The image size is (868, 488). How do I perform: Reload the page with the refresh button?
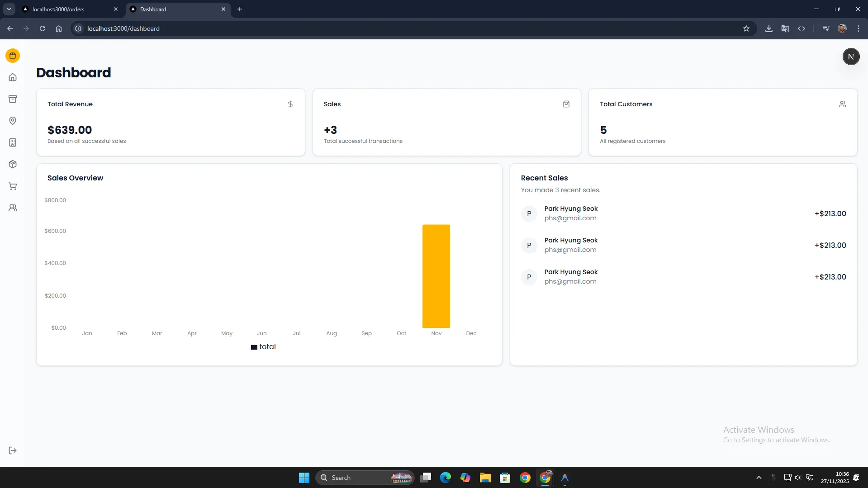(x=43, y=28)
